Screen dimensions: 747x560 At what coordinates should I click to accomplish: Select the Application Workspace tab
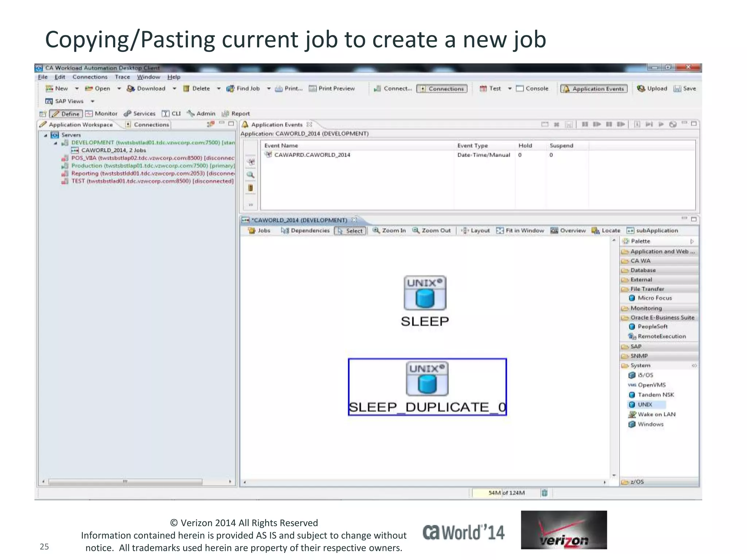click(x=76, y=125)
